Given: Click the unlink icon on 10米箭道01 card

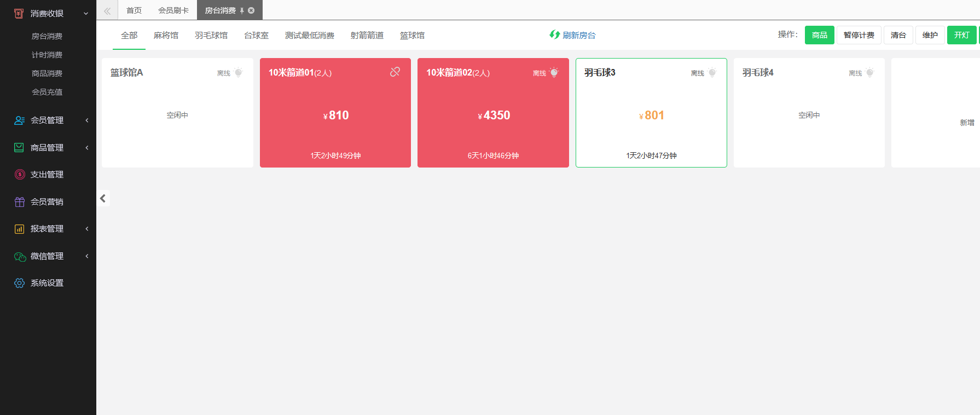Looking at the screenshot, I should point(395,72).
